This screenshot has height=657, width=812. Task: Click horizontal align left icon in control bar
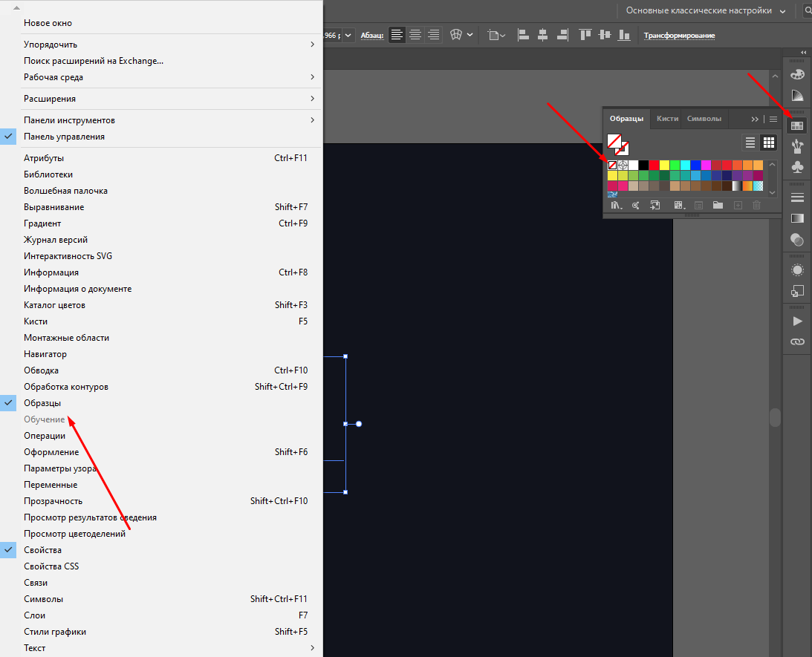click(x=523, y=35)
